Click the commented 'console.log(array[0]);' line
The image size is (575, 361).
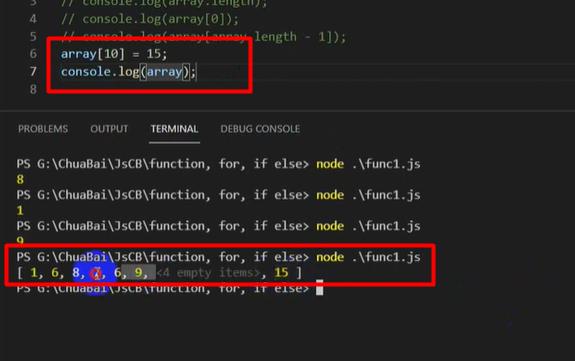point(150,19)
